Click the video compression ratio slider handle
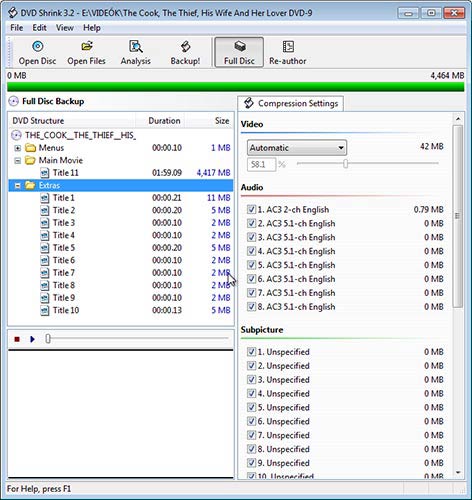Image resolution: width=472 pixels, height=500 pixels. click(x=346, y=163)
